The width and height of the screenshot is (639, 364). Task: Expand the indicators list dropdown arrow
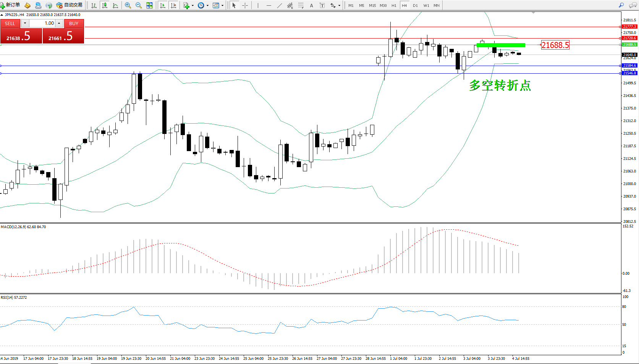click(x=193, y=6)
